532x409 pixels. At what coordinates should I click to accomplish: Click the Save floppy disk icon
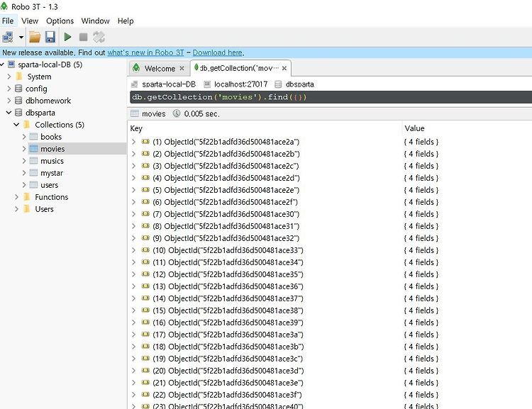pos(50,37)
